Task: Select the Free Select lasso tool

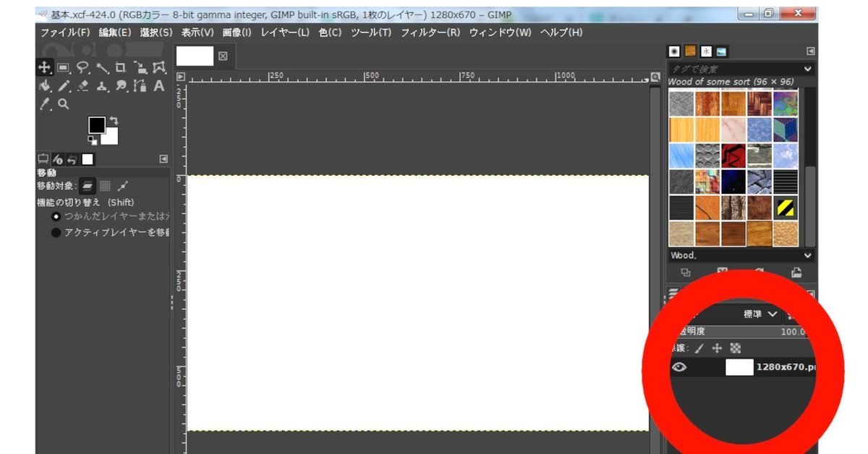Action: [82, 67]
